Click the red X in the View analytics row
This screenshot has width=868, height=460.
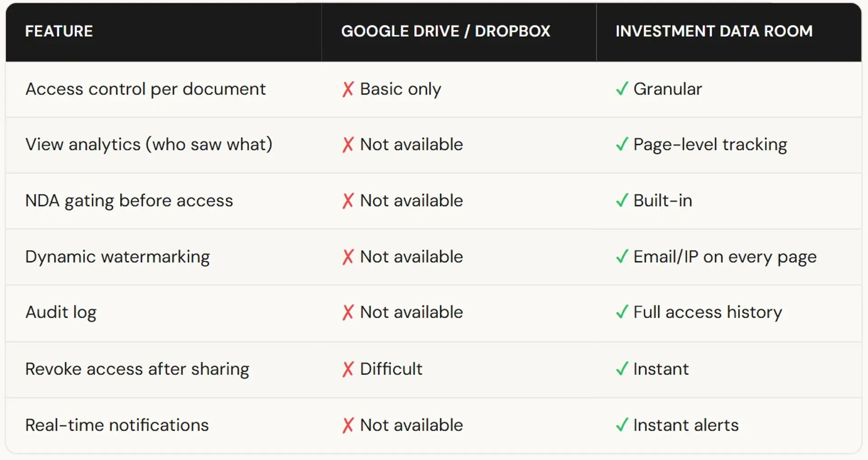tap(348, 145)
